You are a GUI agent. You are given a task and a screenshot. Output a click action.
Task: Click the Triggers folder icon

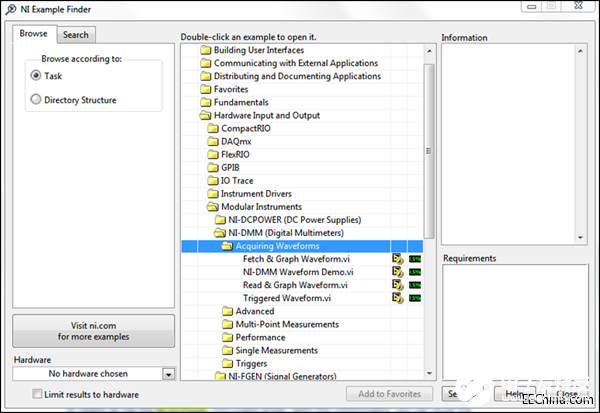pyautogui.click(x=227, y=363)
